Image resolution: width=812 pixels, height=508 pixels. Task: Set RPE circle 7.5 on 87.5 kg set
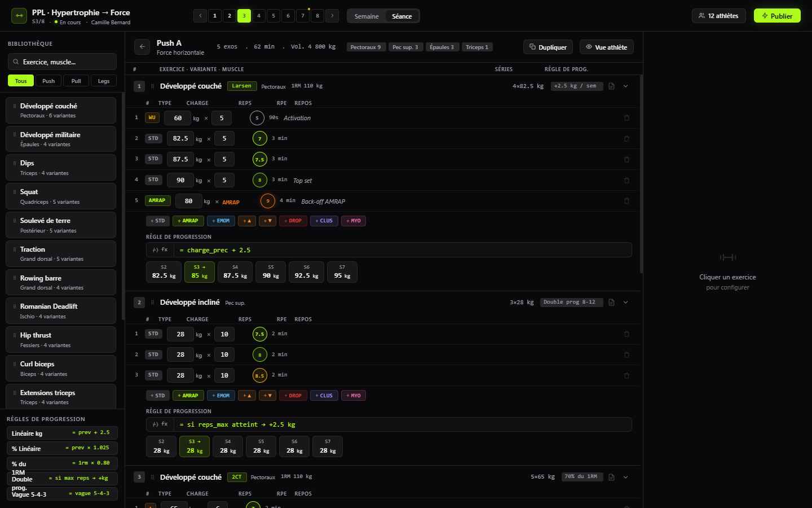pyautogui.click(x=259, y=159)
